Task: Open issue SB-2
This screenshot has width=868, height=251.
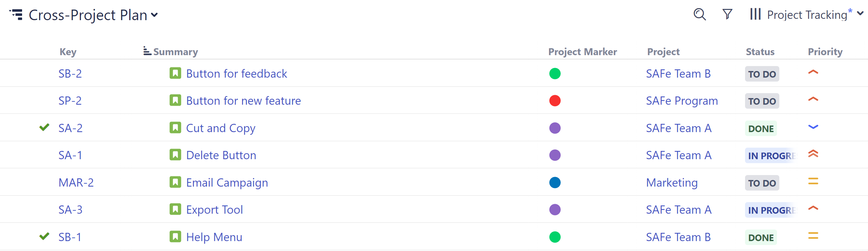Action: (x=70, y=73)
